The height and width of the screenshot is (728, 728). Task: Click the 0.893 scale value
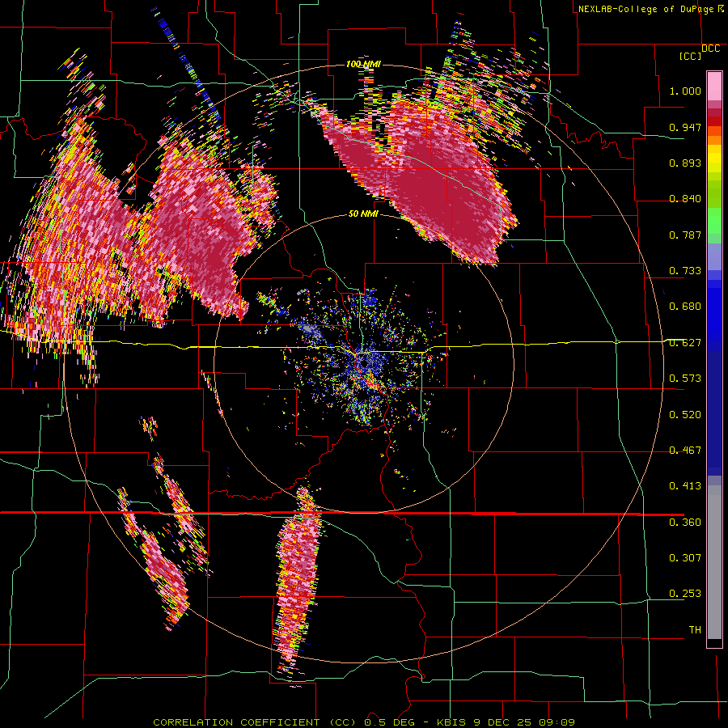click(685, 163)
